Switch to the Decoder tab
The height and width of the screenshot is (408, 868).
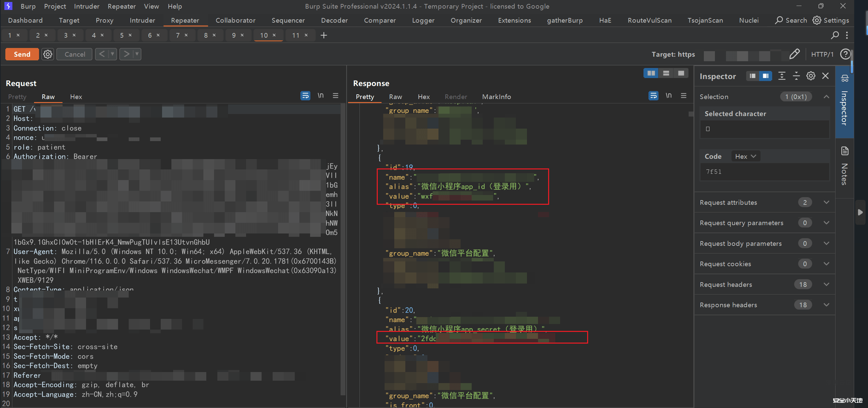pyautogui.click(x=334, y=20)
